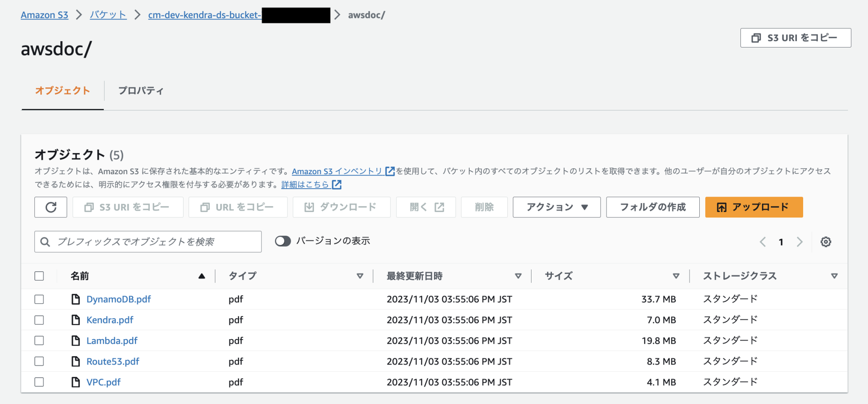Click the refresh objects icon
The image size is (868, 404).
coord(50,207)
